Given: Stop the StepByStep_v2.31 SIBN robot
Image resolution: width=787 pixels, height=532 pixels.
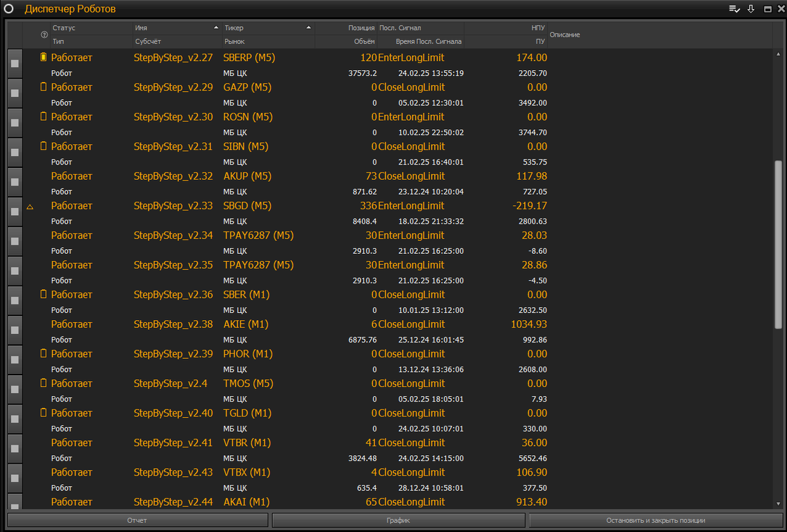Looking at the screenshot, I should [14, 152].
